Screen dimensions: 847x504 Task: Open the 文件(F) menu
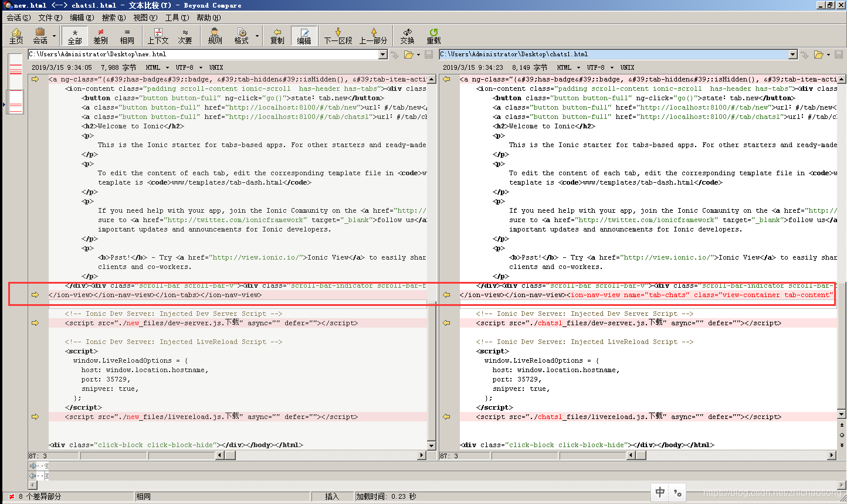point(50,18)
